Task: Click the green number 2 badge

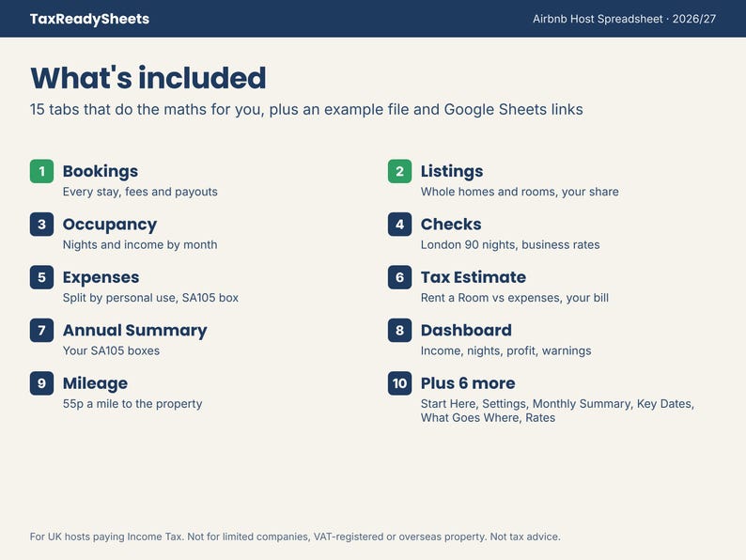Action: [399, 171]
